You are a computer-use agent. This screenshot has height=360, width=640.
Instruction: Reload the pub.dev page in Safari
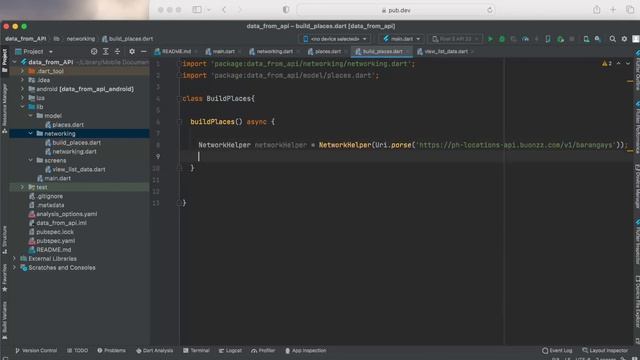pyautogui.click(x=490, y=10)
